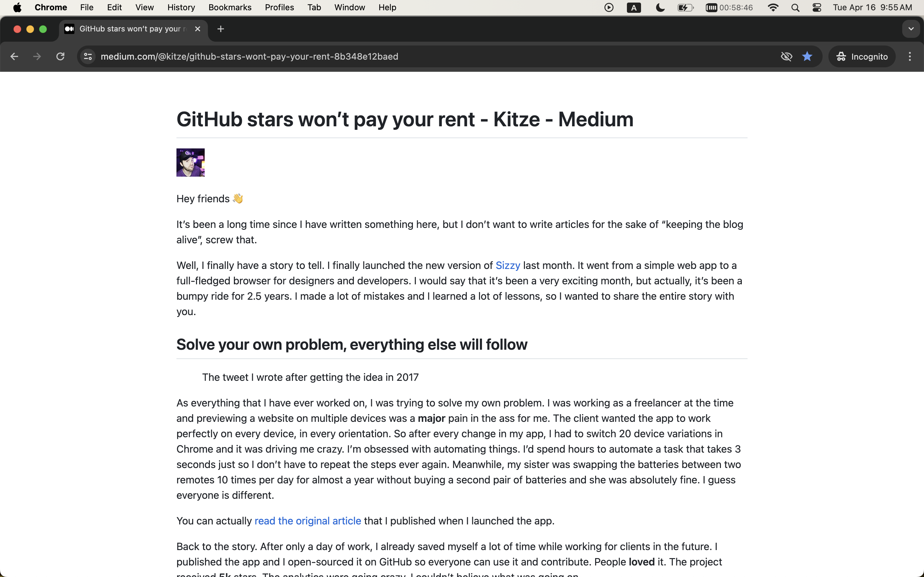Follow the Sizzy link
This screenshot has height=577, width=924.
tap(508, 265)
